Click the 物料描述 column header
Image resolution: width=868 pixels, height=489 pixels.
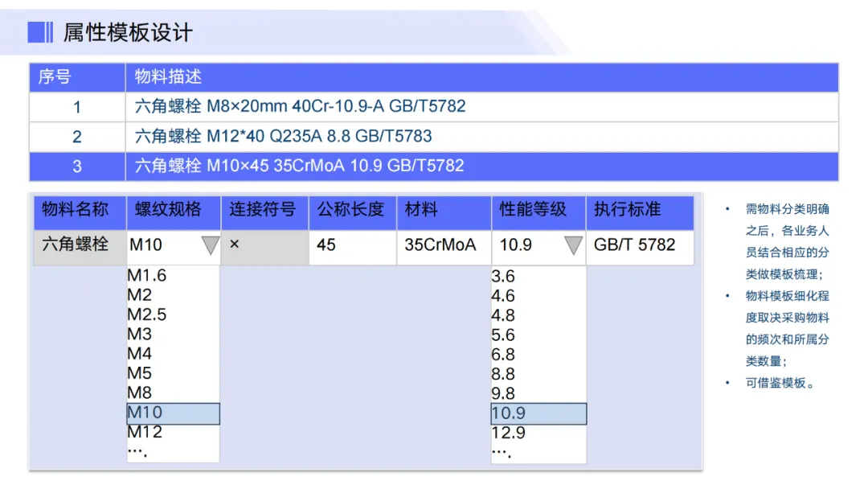click(x=169, y=77)
